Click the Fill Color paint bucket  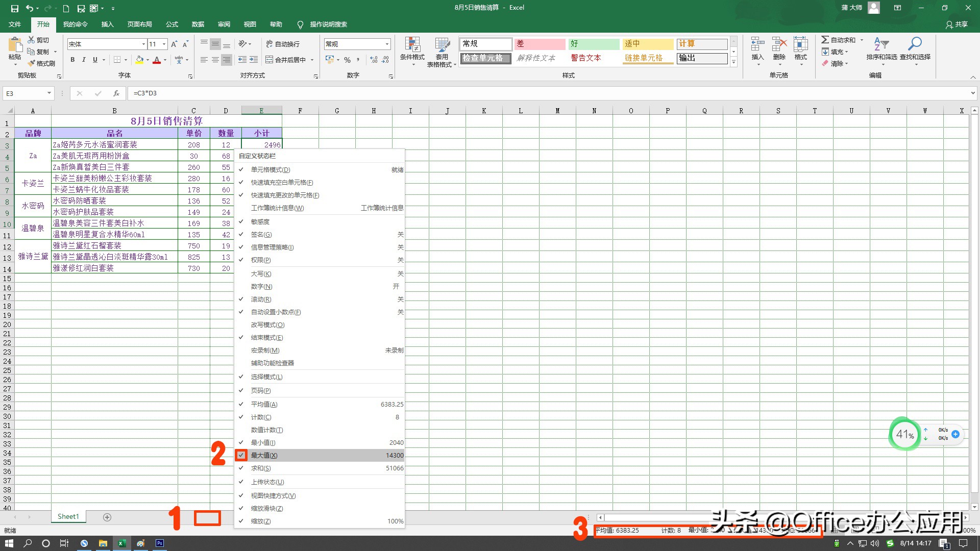(139, 60)
